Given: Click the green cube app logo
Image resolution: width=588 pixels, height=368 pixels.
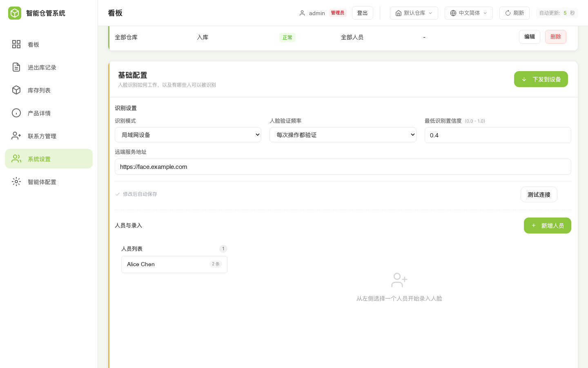Looking at the screenshot, I should 15,13.
